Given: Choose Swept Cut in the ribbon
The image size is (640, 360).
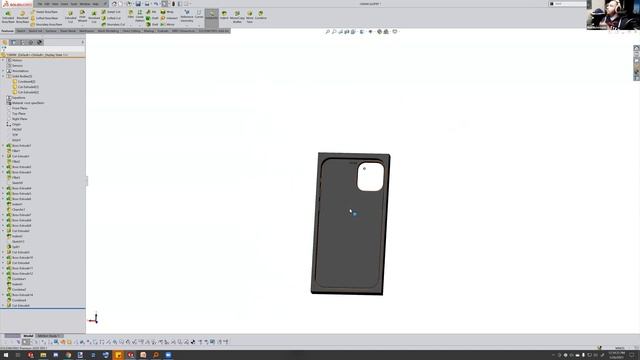Looking at the screenshot, I should 111,12.
